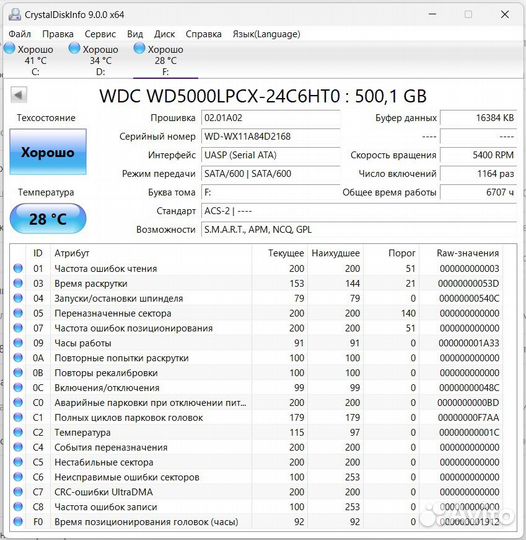Select the CRC-ошибки UltraDMA attribute name
The height and width of the screenshot is (540, 526).
pyautogui.click(x=103, y=492)
